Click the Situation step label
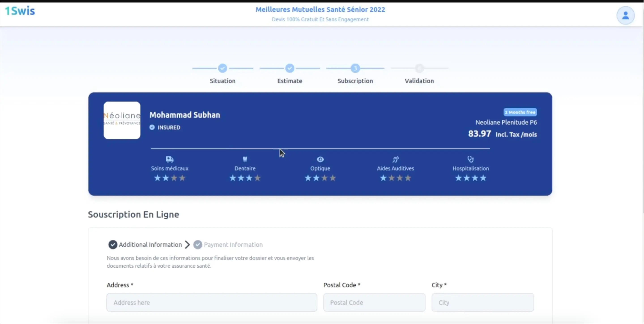Viewport: 644px width, 324px height. coord(222,81)
